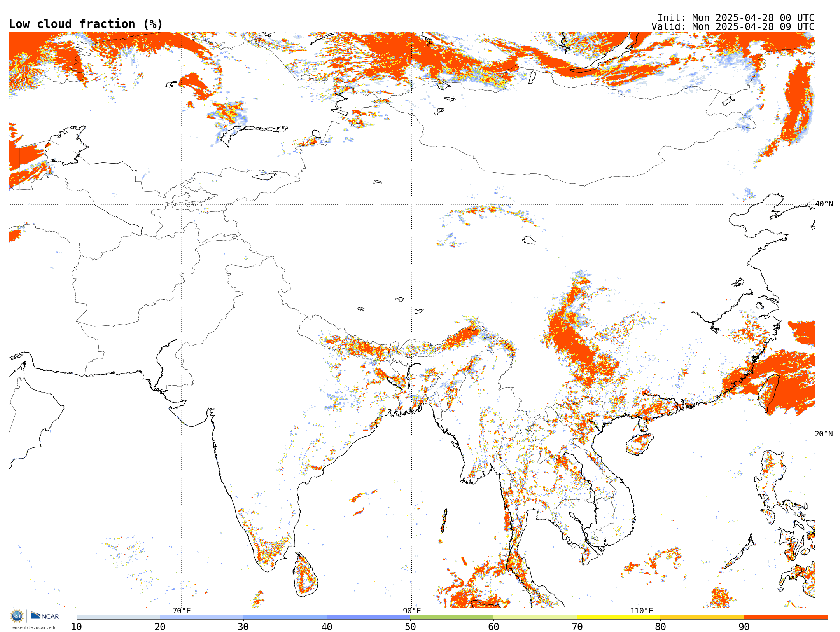Click Sri Lanka island on the map

pos(306,575)
